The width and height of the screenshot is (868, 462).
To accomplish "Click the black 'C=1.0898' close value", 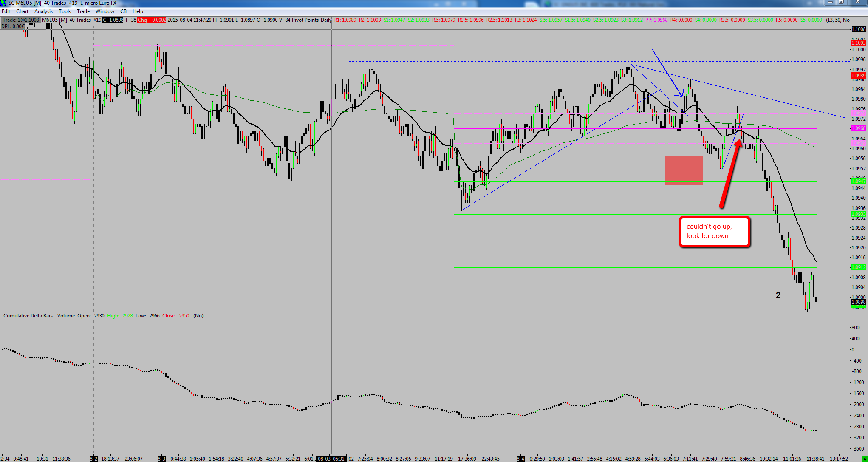I will point(113,20).
